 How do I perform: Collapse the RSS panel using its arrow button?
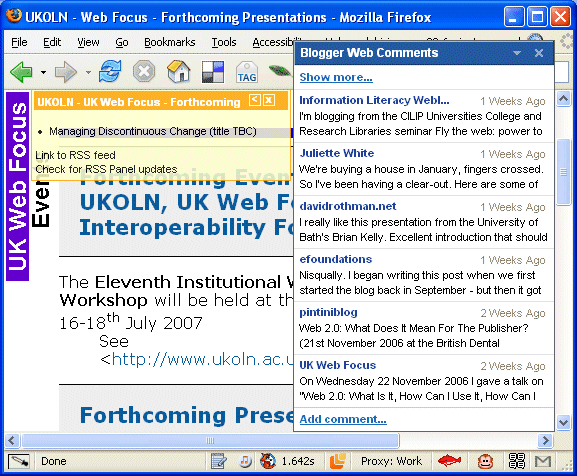(x=254, y=100)
